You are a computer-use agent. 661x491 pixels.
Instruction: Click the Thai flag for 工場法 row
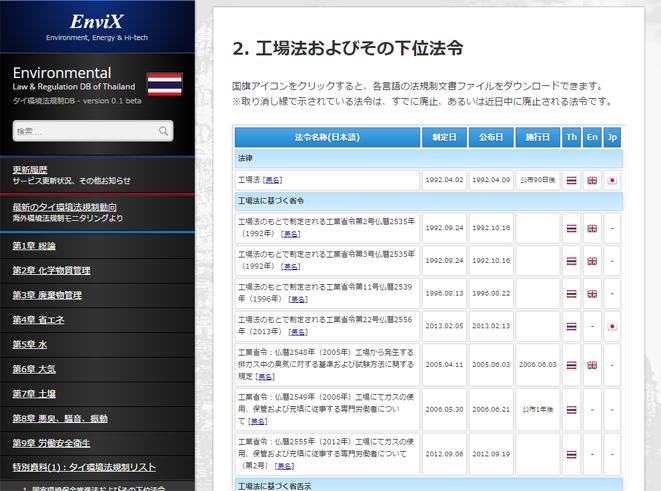pyautogui.click(x=571, y=181)
